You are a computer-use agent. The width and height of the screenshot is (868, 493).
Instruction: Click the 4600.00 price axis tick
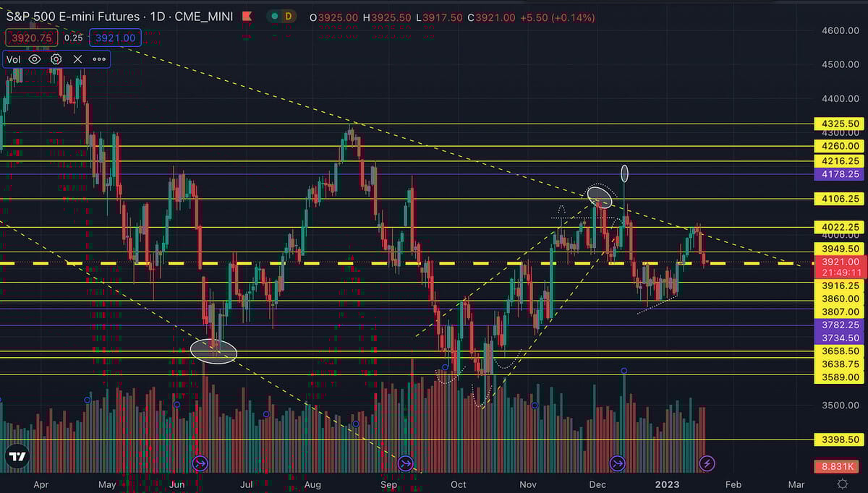pos(839,30)
